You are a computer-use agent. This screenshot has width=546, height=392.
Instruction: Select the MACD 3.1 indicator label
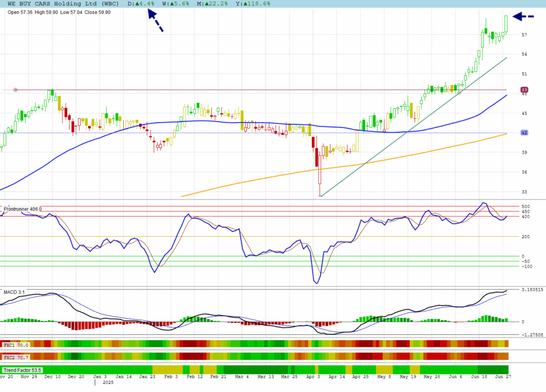click(x=14, y=292)
